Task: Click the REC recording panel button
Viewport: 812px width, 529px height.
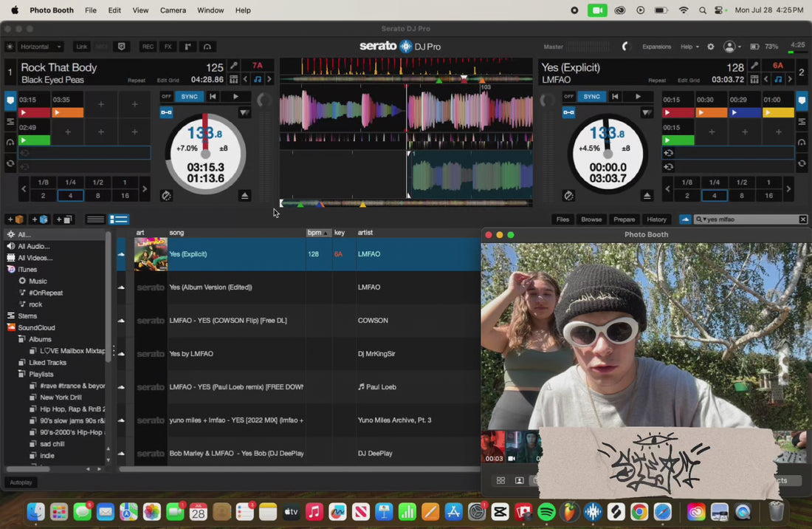Action: tap(148, 47)
